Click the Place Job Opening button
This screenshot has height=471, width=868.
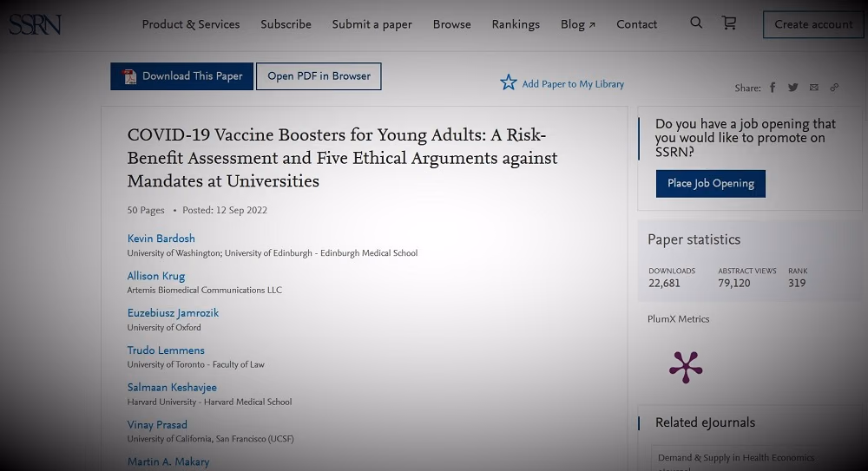[x=711, y=184]
